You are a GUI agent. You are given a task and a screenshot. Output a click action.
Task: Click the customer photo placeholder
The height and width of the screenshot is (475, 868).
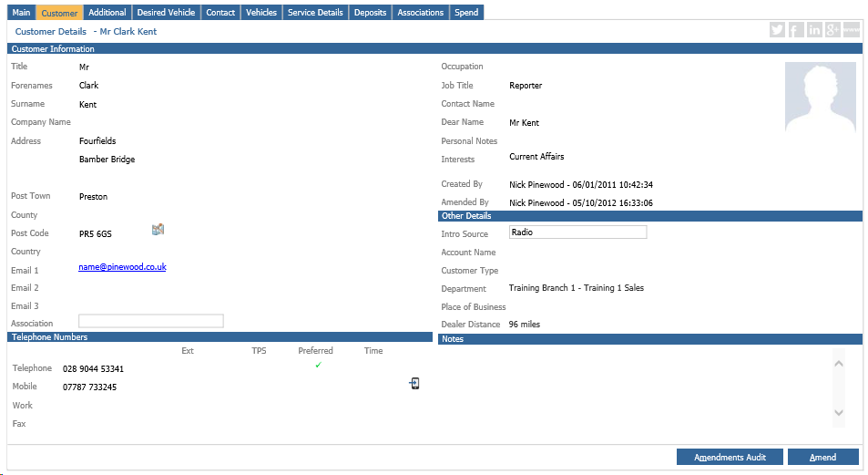[x=821, y=97]
